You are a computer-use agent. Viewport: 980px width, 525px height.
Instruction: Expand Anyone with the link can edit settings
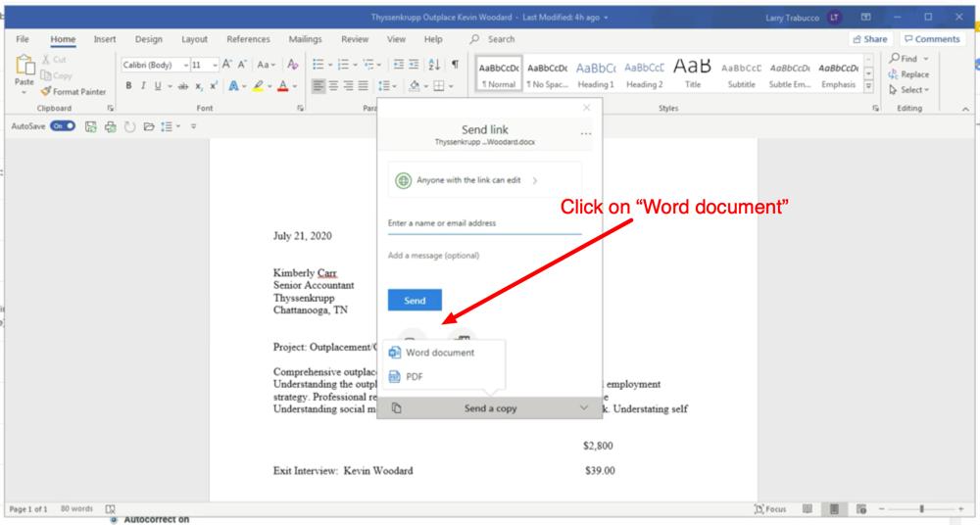484,180
